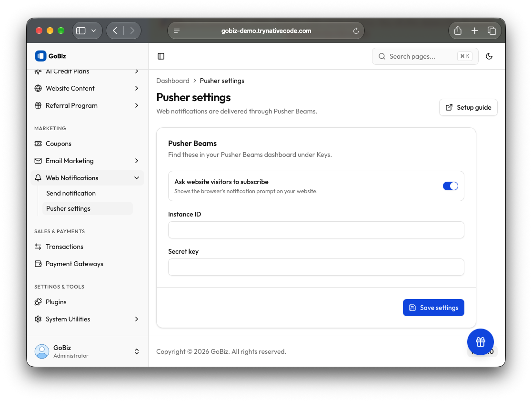Click the Secret key field
Screen dimensions: 532x402
click(316, 267)
